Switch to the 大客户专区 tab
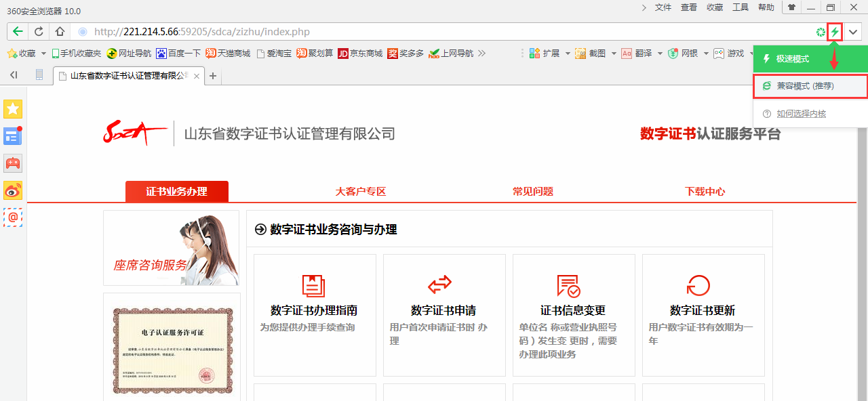 [x=361, y=192]
